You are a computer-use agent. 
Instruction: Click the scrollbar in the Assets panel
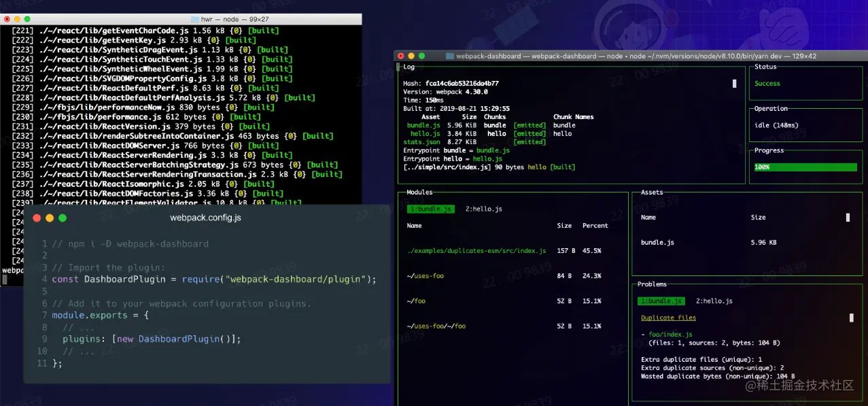[x=848, y=218]
